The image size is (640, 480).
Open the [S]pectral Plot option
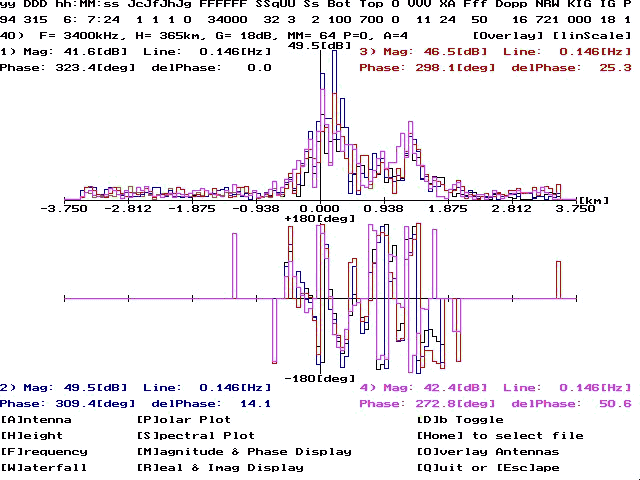coord(196,436)
